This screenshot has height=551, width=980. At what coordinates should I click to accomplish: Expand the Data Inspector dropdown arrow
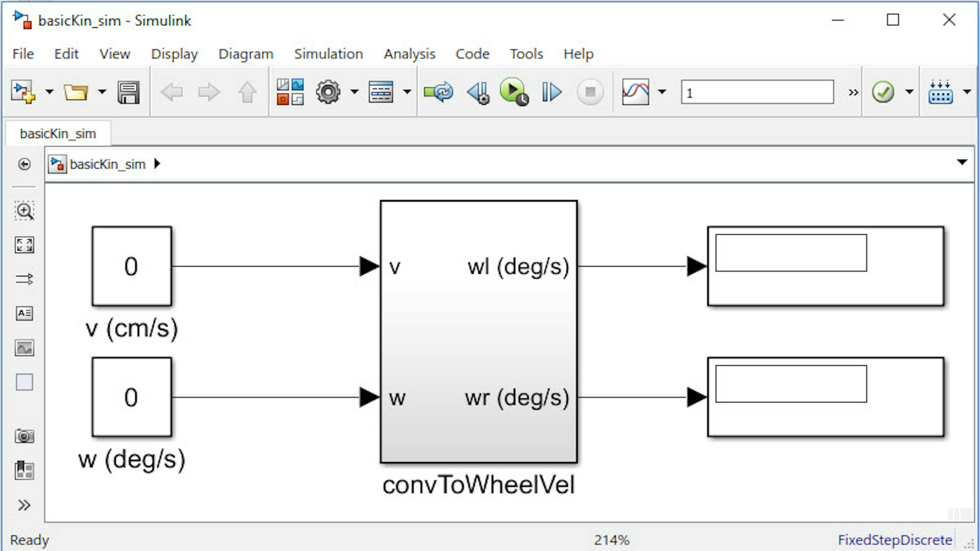click(662, 92)
